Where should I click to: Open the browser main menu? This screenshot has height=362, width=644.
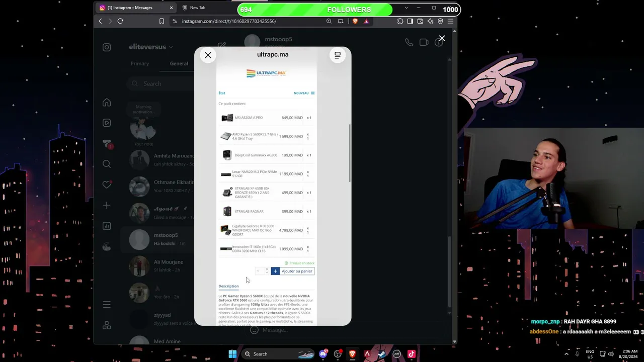(x=450, y=21)
